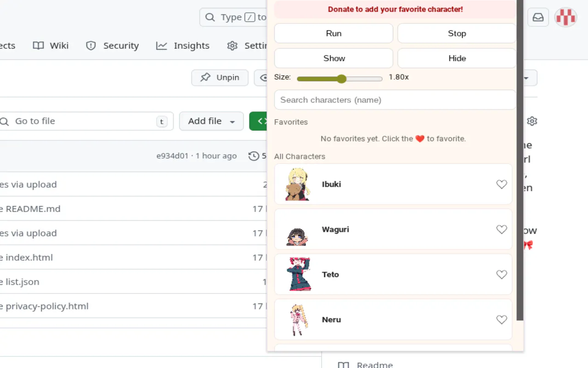Go to the Insights tab
588x368 pixels.
tap(183, 46)
